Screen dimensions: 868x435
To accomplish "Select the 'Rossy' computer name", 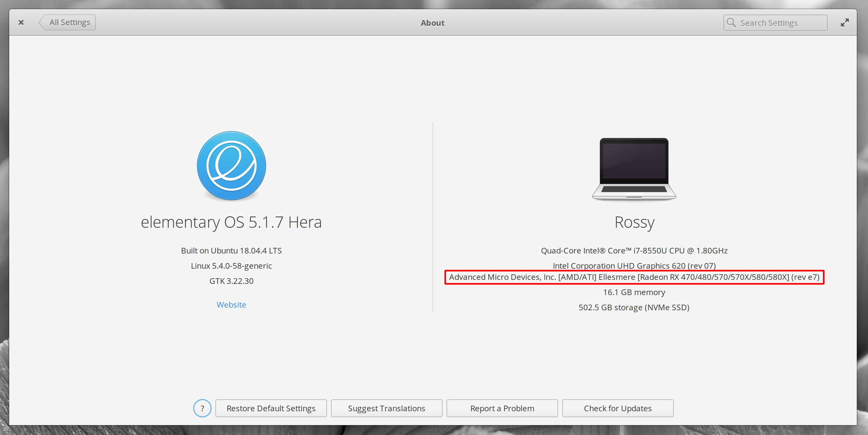I will 634,222.
